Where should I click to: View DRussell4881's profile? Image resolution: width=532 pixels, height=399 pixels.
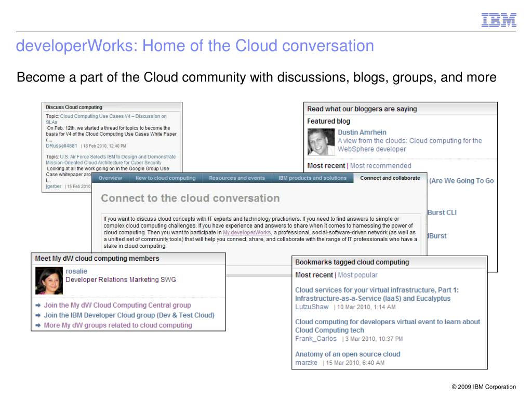coord(61,146)
